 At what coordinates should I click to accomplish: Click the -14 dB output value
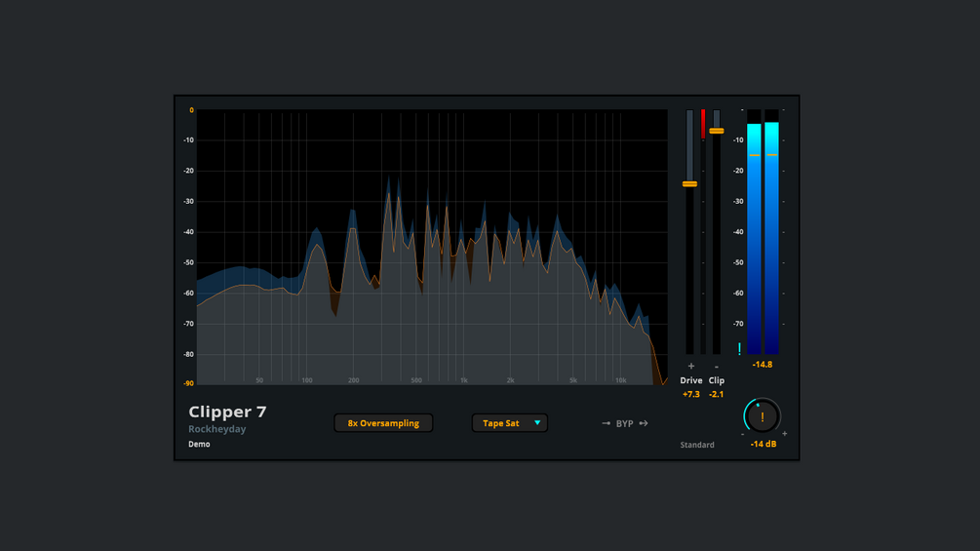click(764, 444)
